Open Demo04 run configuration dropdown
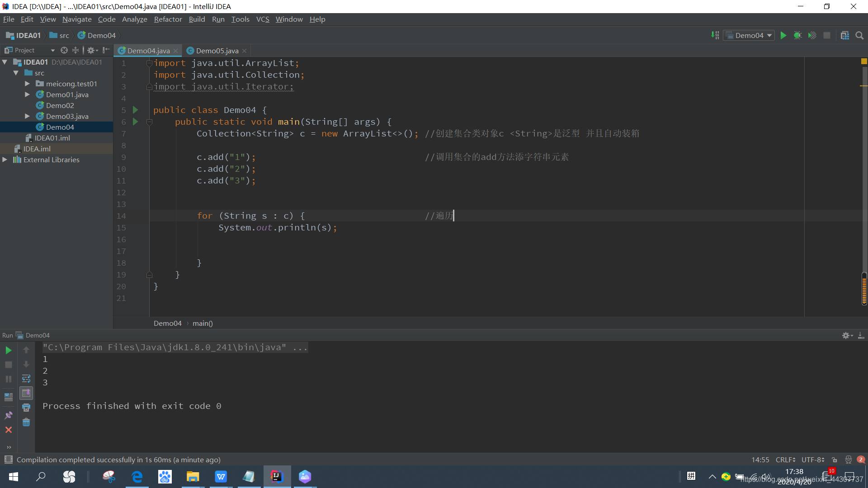The width and height of the screenshot is (868, 488). (x=749, y=35)
